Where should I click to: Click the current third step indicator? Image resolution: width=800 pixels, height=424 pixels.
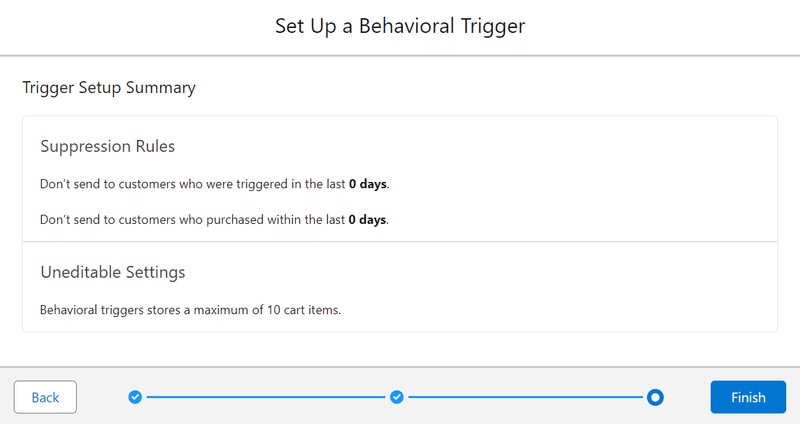pos(655,397)
